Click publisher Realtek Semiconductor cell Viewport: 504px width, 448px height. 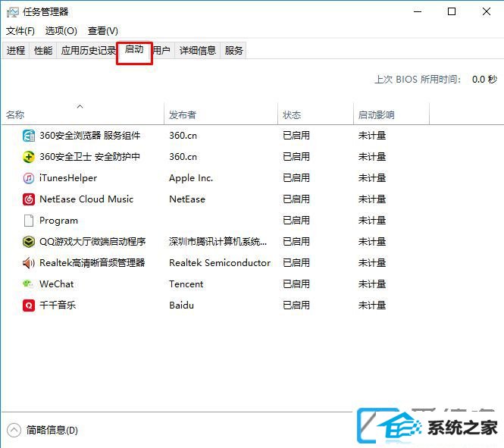point(220,263)
